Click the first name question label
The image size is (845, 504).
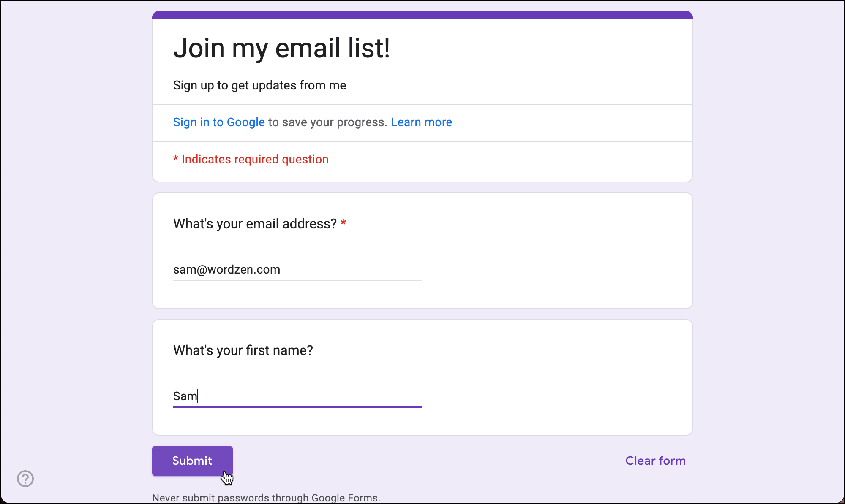[x=243, y=350]
